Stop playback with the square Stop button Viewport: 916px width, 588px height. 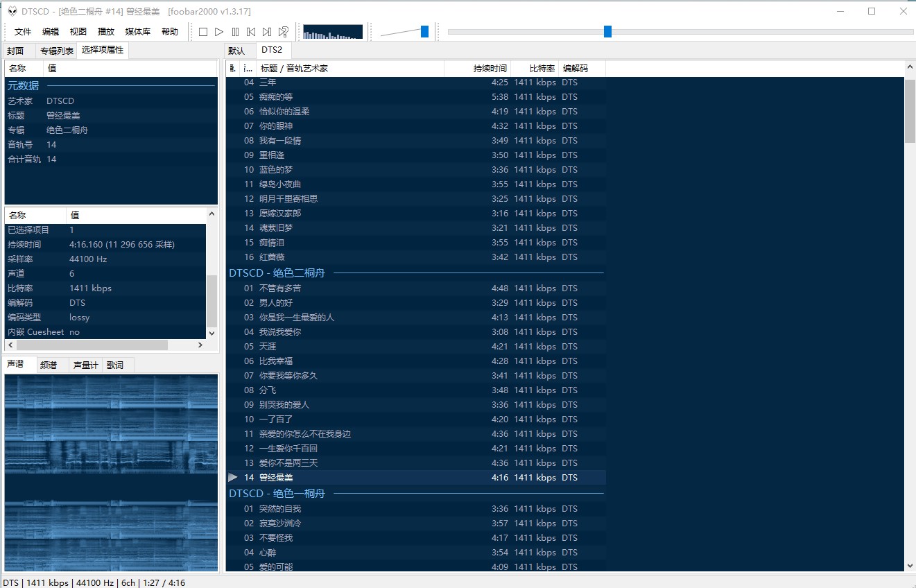203,32
